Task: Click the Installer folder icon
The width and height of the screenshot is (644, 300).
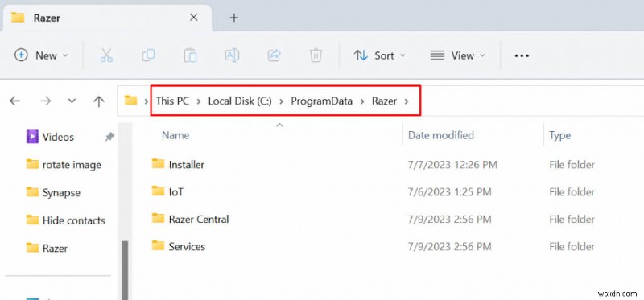Action: pyautogui.click(x=158, y=164)
